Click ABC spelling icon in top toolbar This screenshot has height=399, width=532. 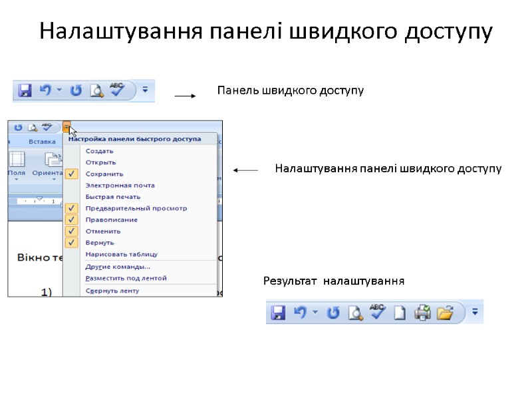(118, 90)
